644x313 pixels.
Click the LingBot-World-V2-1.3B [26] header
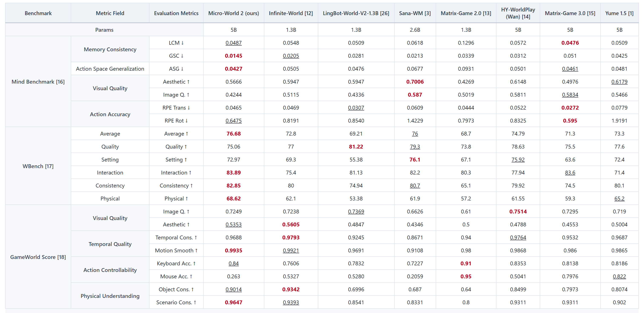pyautogui.click(x=356, y=13)
